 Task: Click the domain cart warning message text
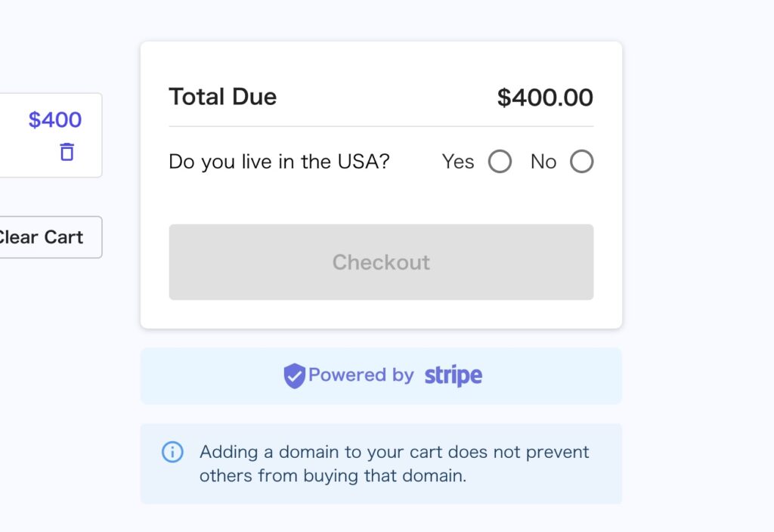click(394, 464)
